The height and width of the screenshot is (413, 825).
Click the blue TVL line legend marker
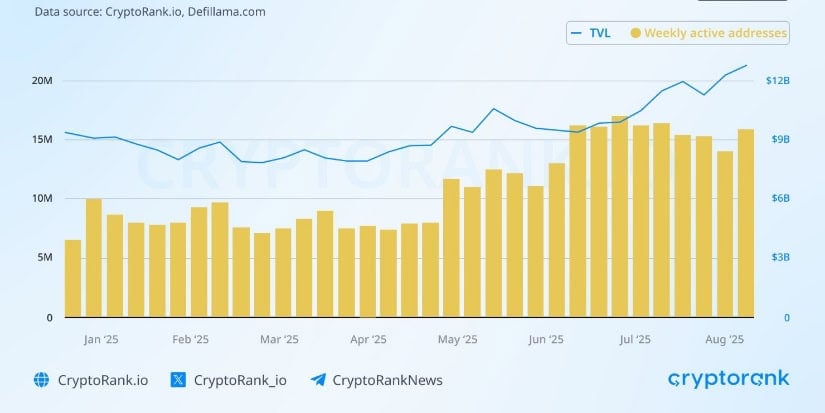(577, 33)
